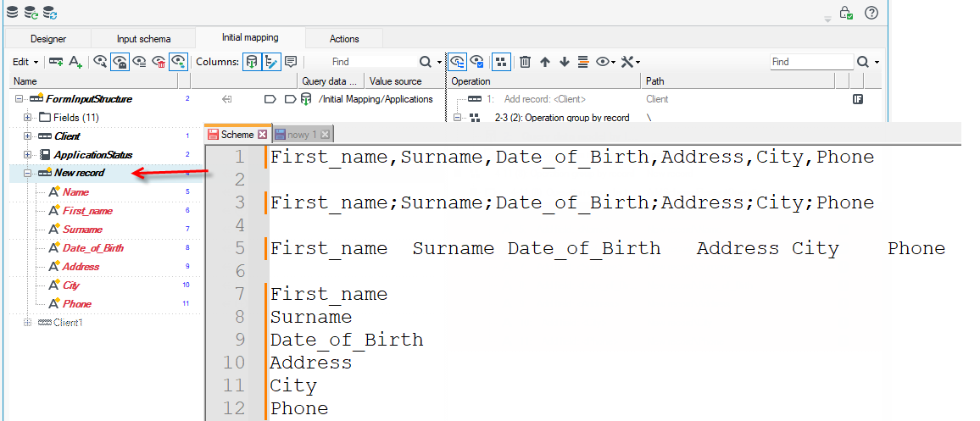The image size is (980, 421).
Task: Click the Operation column header
Action: 543,81
